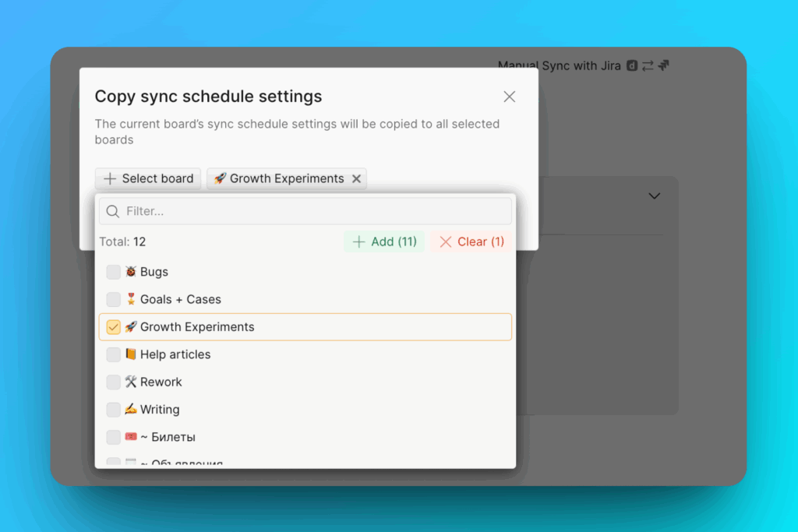Check the Bugs checkbox
This screenshot has height=532, width=798.
113,271
